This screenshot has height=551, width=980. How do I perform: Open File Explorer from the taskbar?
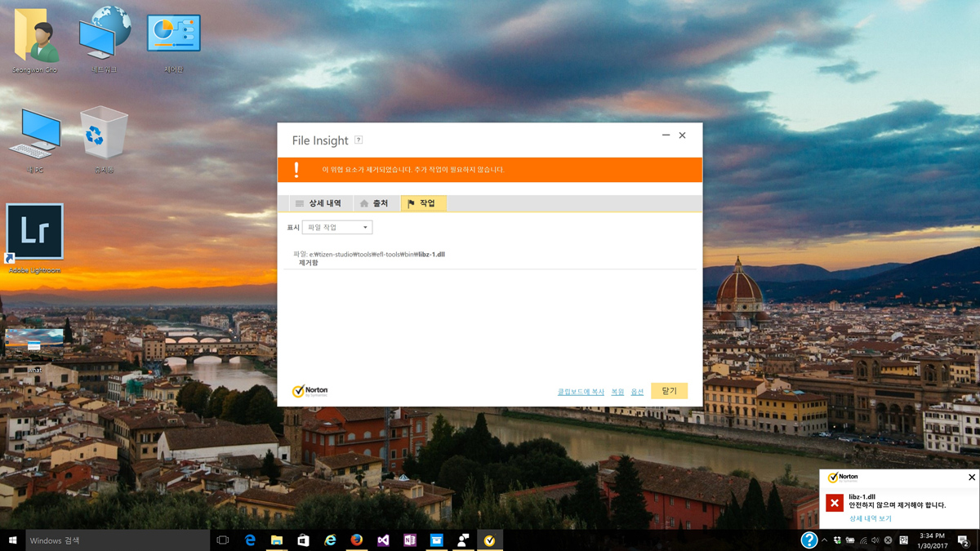[x=277, y=540]
